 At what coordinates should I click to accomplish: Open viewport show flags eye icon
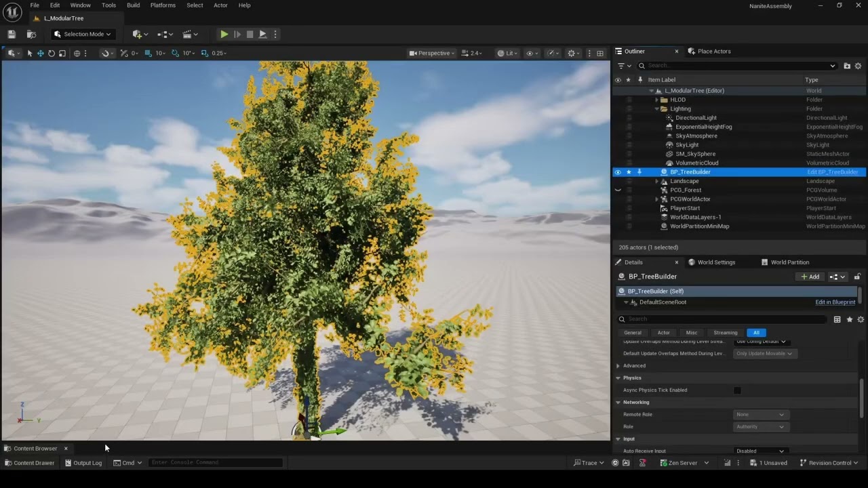[532, 53]
